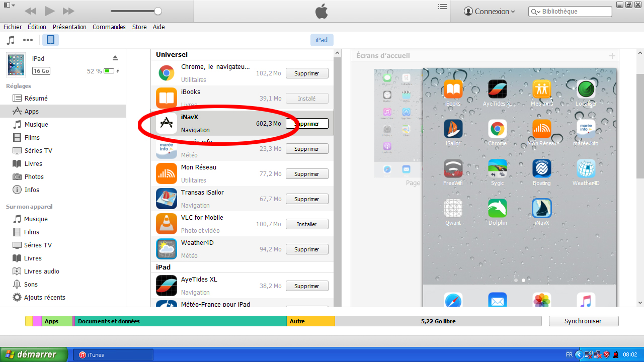Click the iPad thumbnail in sidebar
Screen dimensions: 644x362
tap(16, 65)
